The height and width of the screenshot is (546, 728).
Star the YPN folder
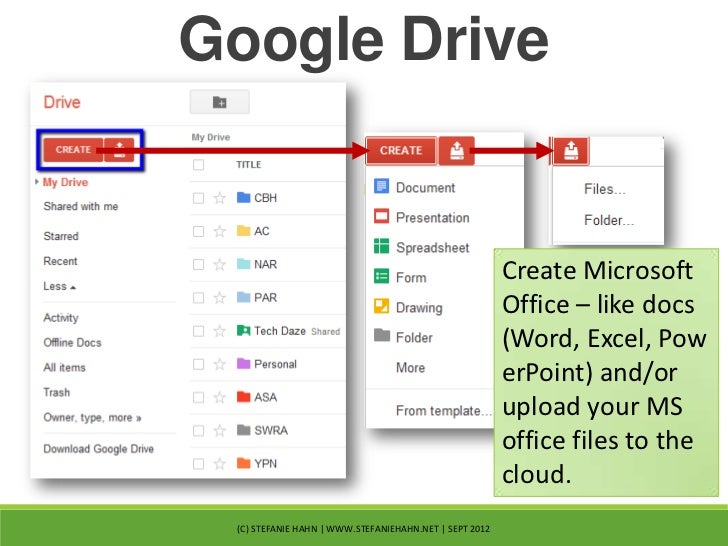220,464
